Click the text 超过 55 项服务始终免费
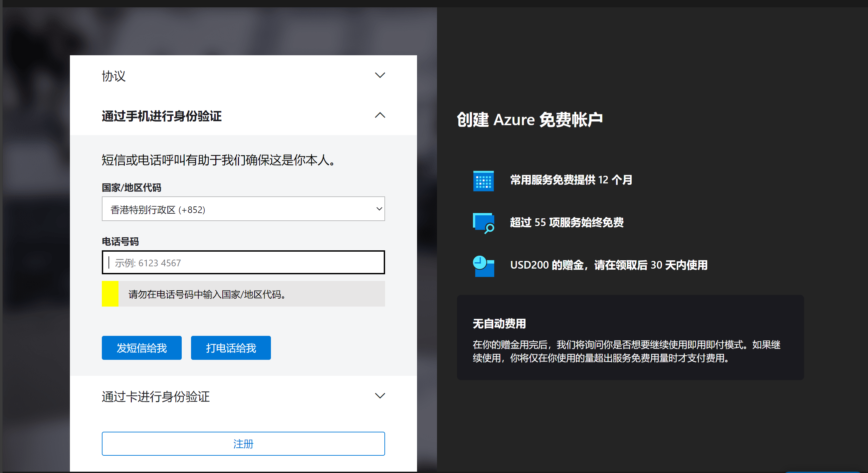868x473 pixels. click(567, 222)
